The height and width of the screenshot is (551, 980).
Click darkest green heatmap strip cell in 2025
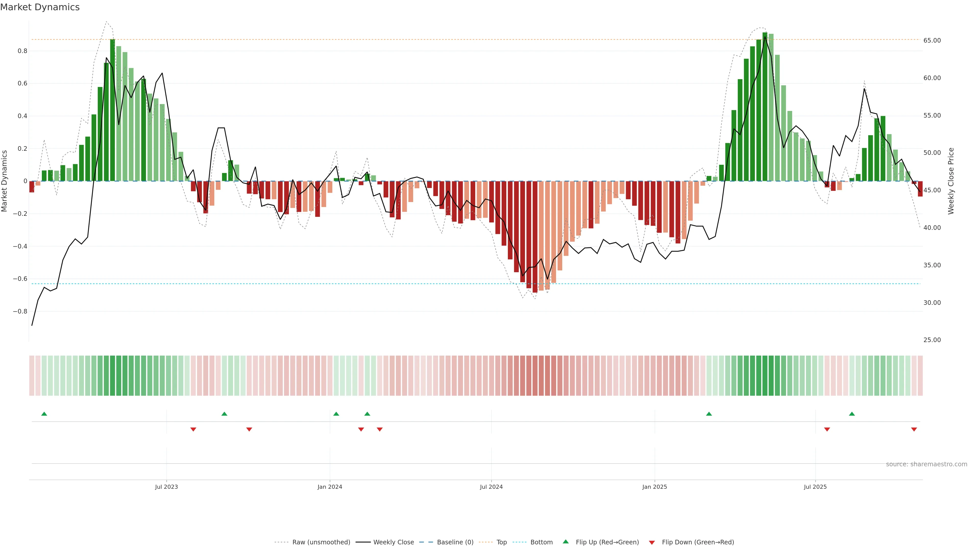[x=765, y=376]
